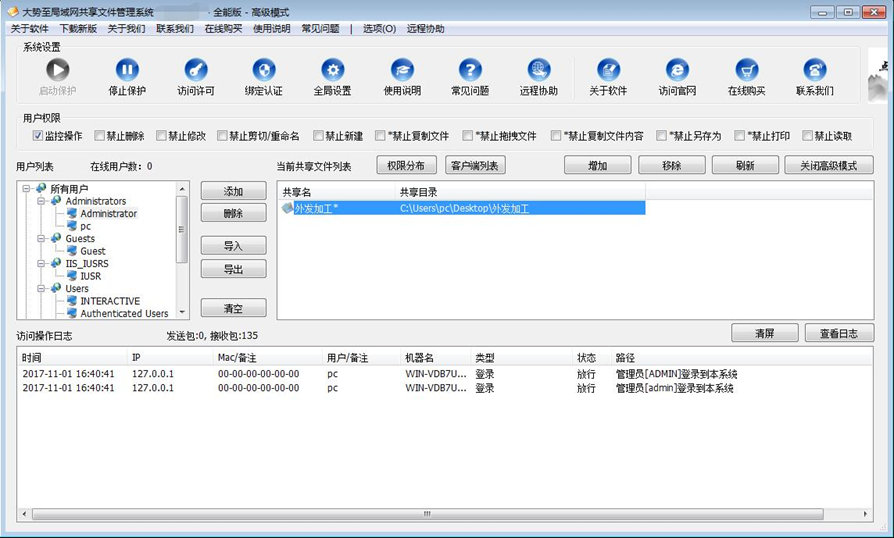This screenshot has height=538, width=894.
Task: Open 全局设置 gear icon
Action: pyautogui.click(x=332, y=70)
